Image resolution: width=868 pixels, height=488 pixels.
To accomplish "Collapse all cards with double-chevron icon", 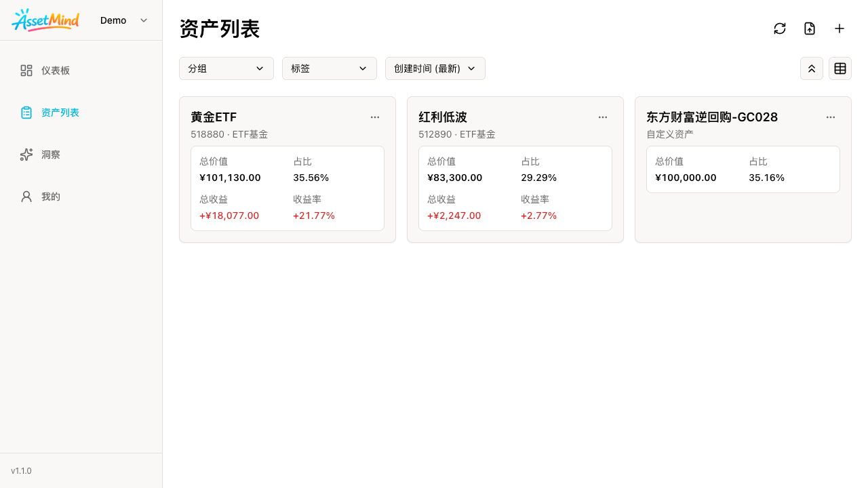I will click(x=812, y=68).
